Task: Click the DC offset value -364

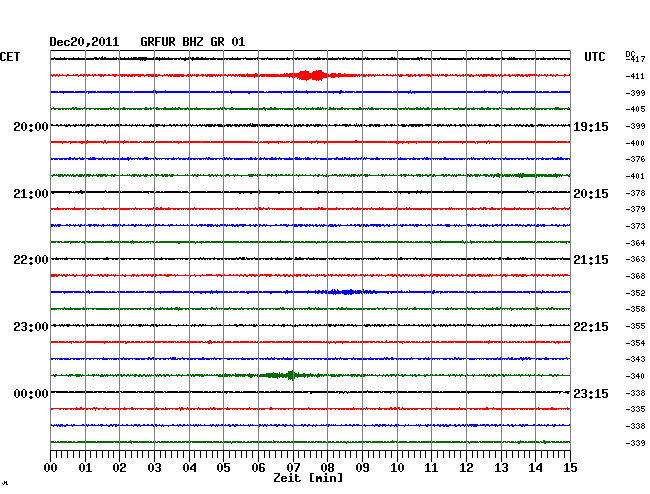Action: [635, 243]
